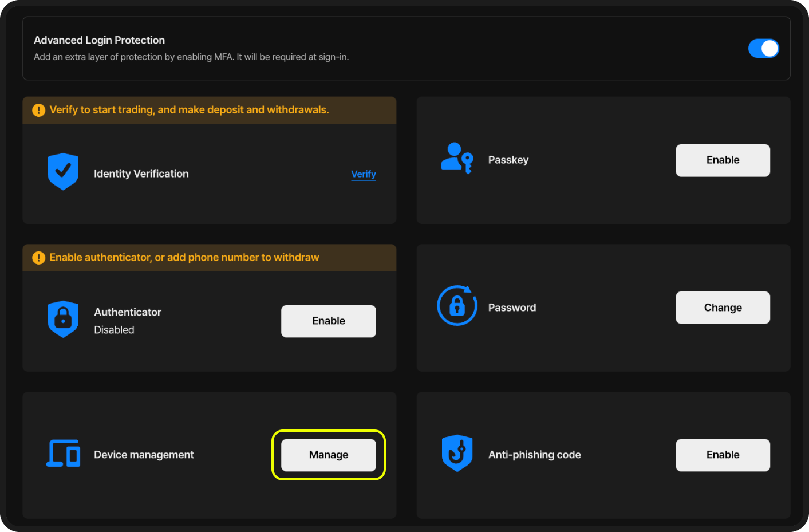Image resolution: width=809 pixels, height=532 pixels.
Task: Click the 'Device management' label
Action: 144,455
